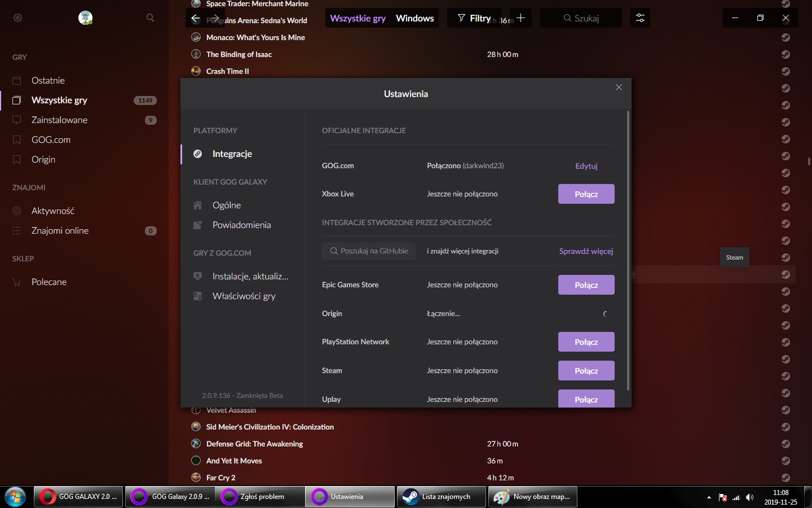This screenshot has height=508, width=812.
Task: Select Sid Meier's Civilization IV: Colonization
Action: (x=270, y=427)
